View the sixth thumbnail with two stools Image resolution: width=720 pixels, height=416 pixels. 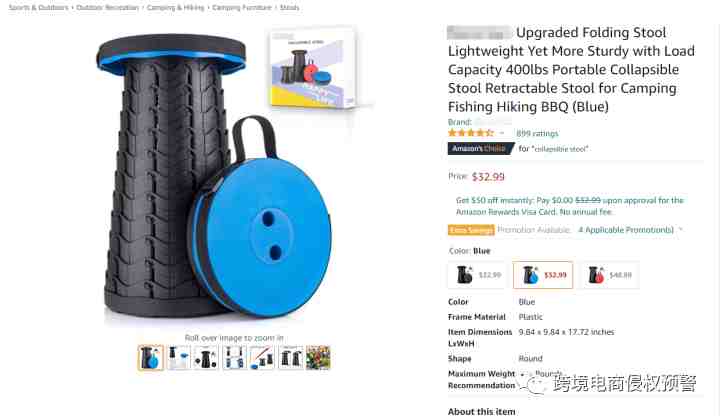[291, 357]
